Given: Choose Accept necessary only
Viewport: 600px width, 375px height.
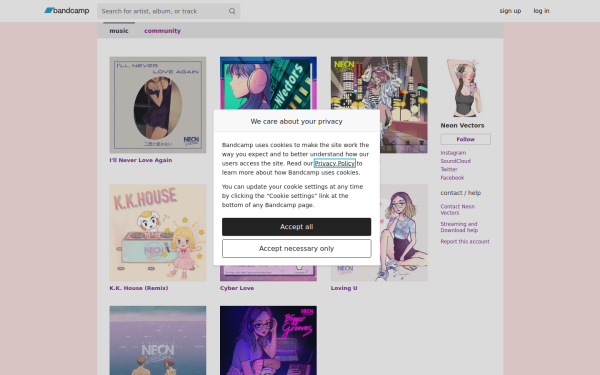Looking at the screenshot, I should (x=297, y=249).
